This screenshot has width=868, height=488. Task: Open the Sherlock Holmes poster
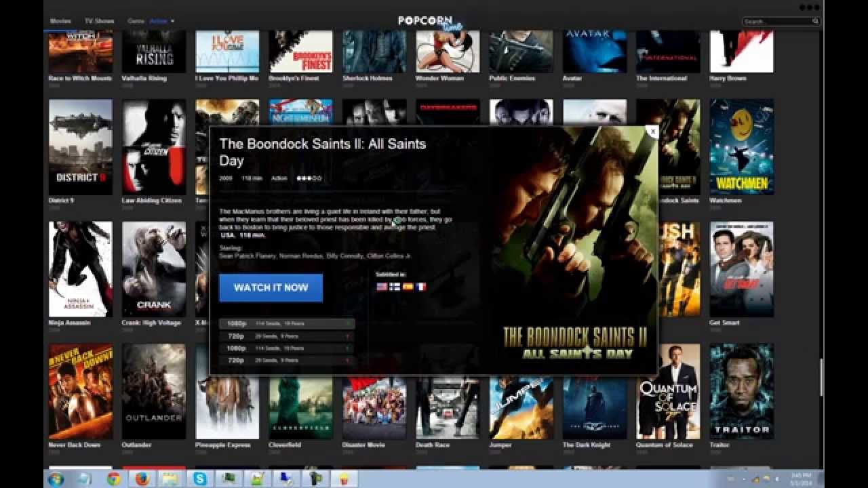point(374,52)
